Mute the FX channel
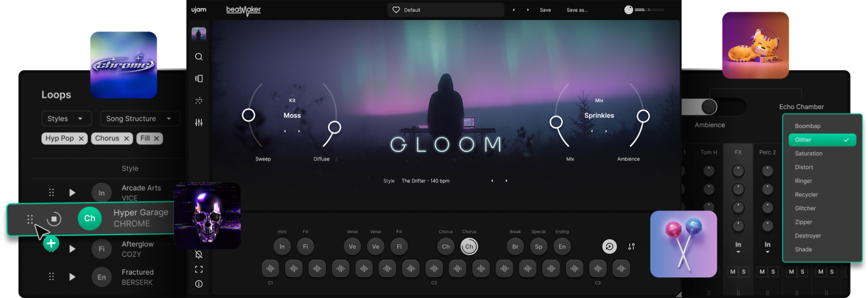The image size is (868, 298). (733, 272)
